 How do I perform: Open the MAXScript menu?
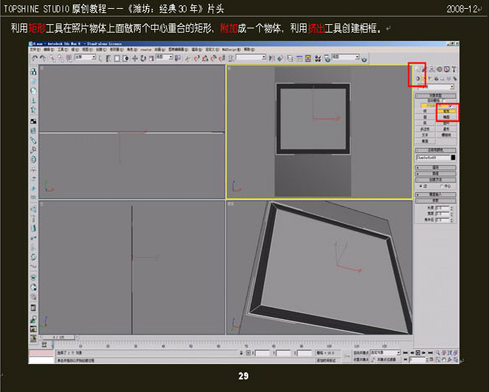(231, 50)
